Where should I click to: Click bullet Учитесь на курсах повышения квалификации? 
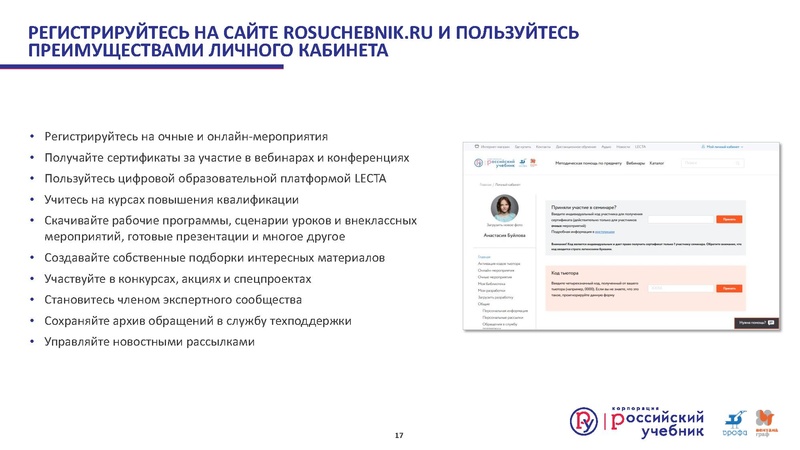click(171, 199)
